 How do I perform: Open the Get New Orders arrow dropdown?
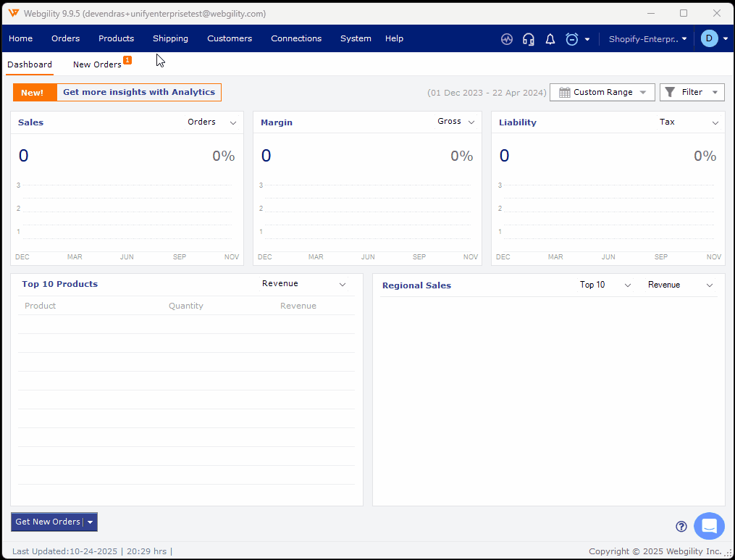pyautogui.click(x=91, y=522)
